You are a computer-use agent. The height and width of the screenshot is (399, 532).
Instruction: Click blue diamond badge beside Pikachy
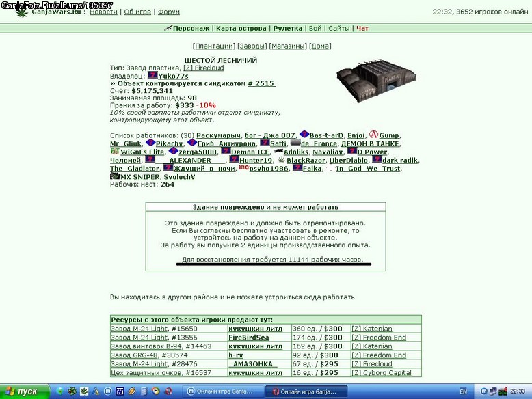150,143
